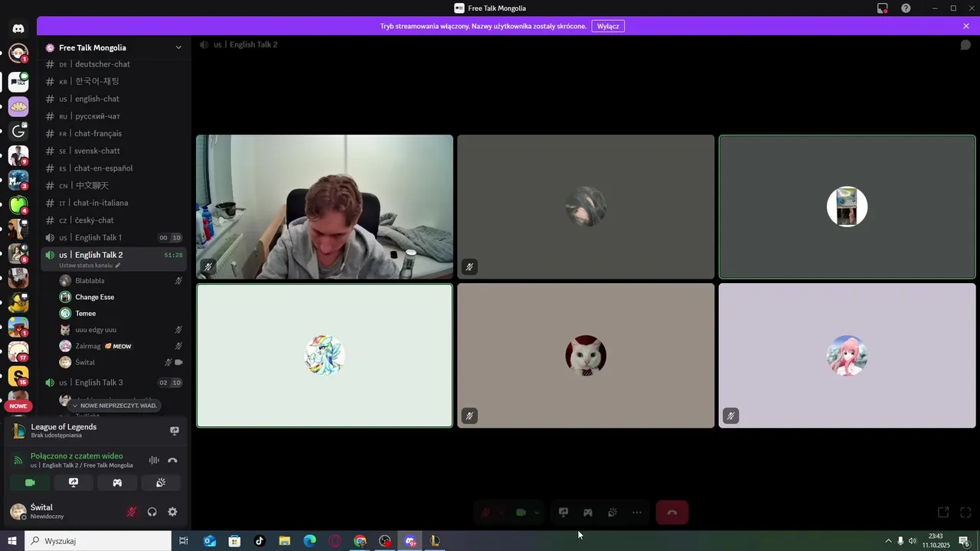Open the chat-en-español text channel

click(115, 168)
